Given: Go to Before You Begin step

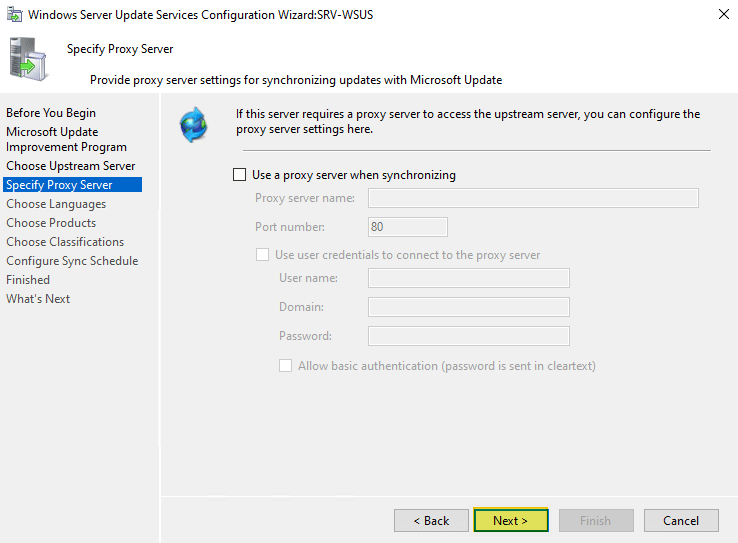Looking at the screenshot, I should (x=51, y=113).
